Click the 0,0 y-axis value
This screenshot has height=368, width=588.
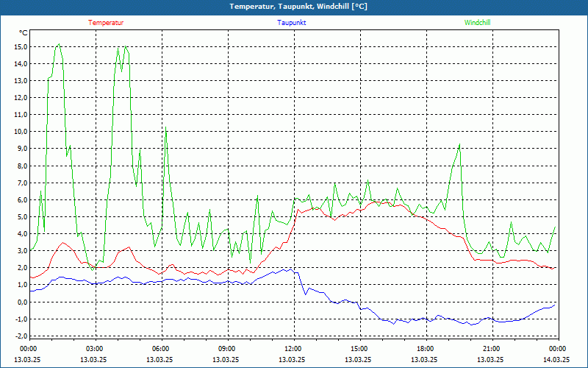(x=22, y=302)
